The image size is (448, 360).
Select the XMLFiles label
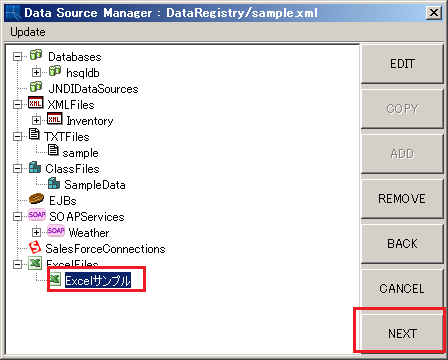[x=71, y=105]
